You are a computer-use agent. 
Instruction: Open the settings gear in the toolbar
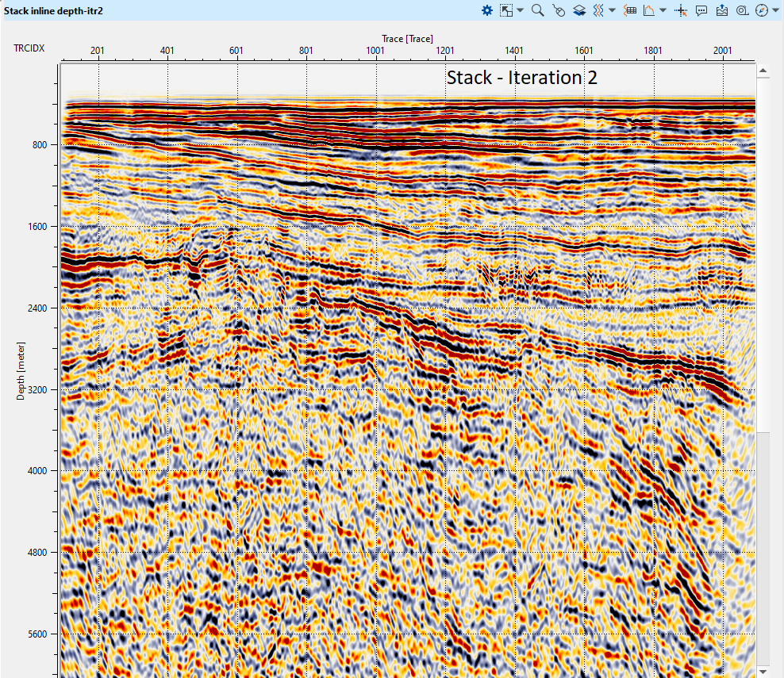pyautogui.click(x=487, y=10)
